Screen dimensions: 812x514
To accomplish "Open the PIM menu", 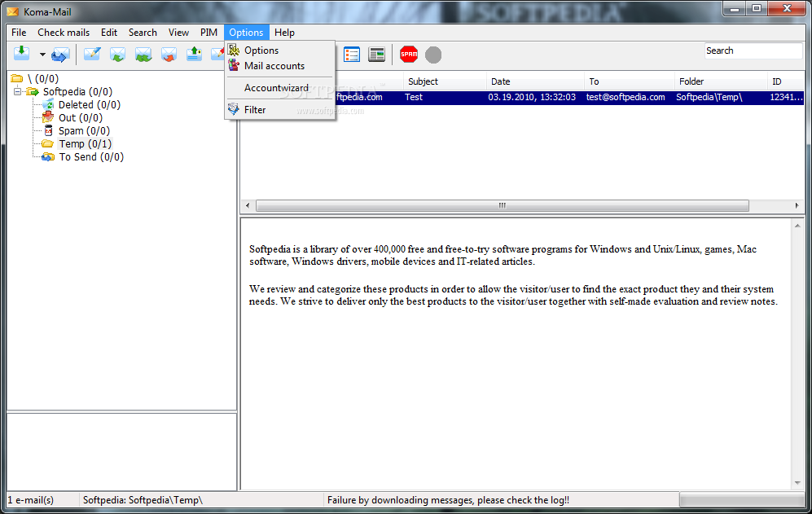I will click(208, 32).
